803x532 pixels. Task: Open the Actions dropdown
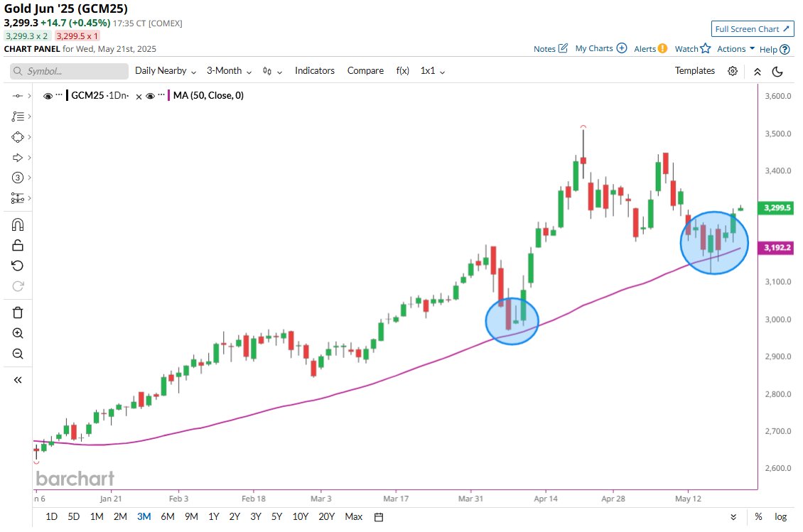click(735, 48)
